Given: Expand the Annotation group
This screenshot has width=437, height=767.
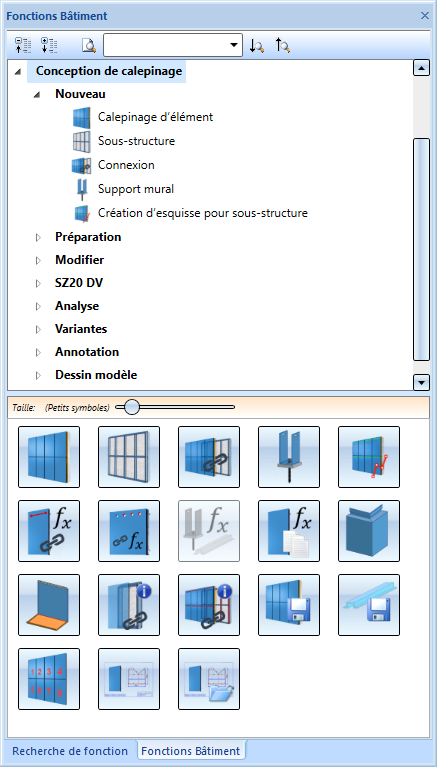Looking at the screenshot, I should pyautogui.click(x=39, y=352).
